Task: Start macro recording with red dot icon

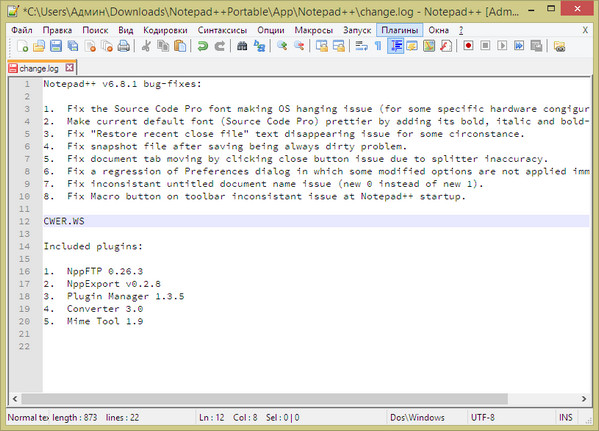Action: pos(468,46)
